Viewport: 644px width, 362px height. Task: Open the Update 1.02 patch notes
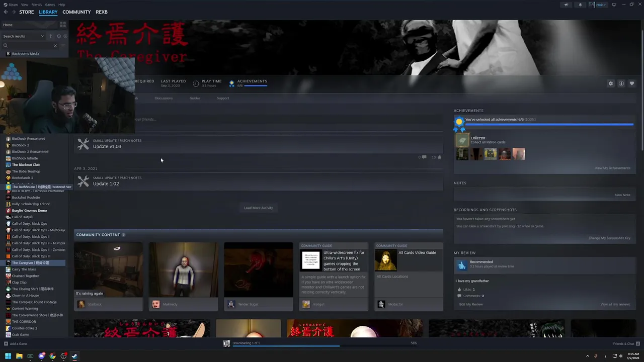point(106,184)
